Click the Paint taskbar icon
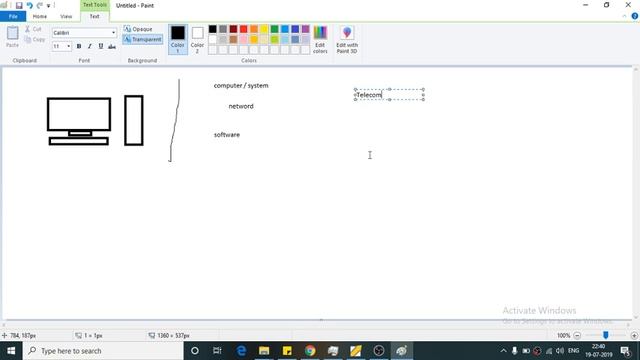 point(402,351)
